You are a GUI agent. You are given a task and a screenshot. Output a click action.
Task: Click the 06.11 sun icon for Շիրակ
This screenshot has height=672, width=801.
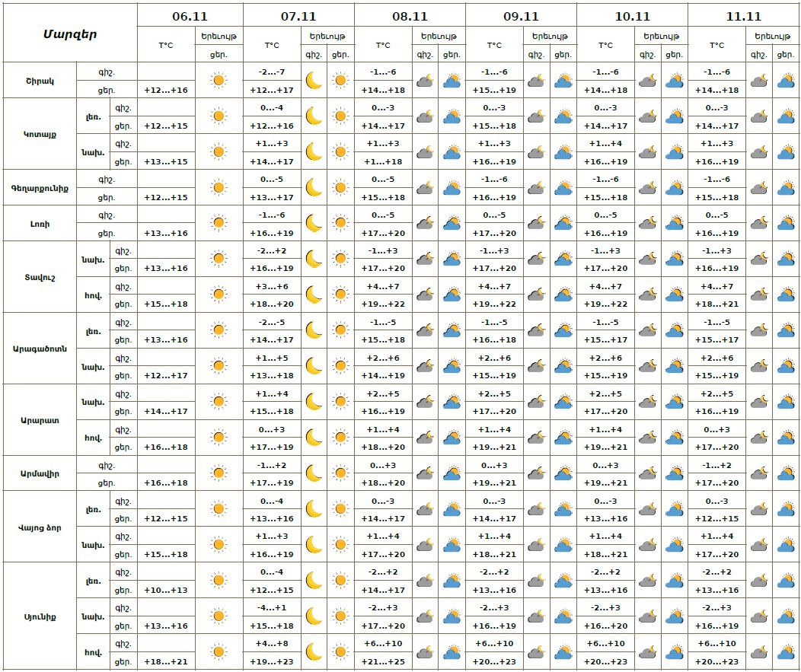[219, 80]
